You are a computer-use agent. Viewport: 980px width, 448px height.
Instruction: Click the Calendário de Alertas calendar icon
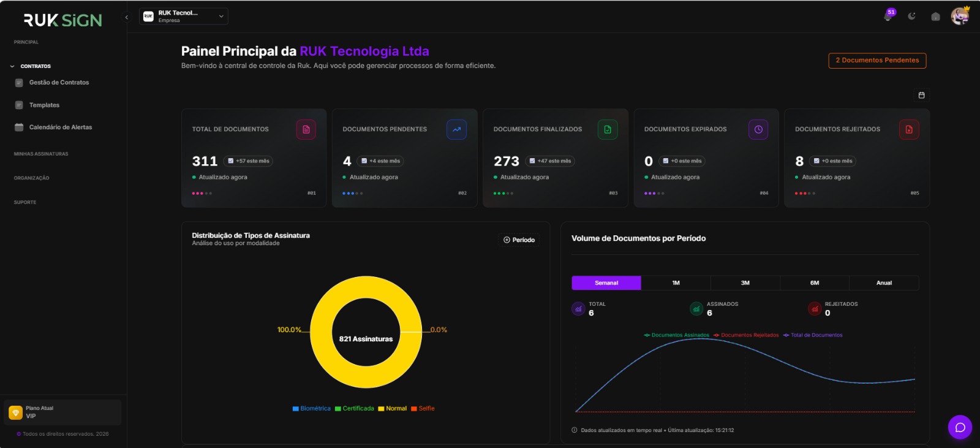pyautogui.click(x=19, y=127)
